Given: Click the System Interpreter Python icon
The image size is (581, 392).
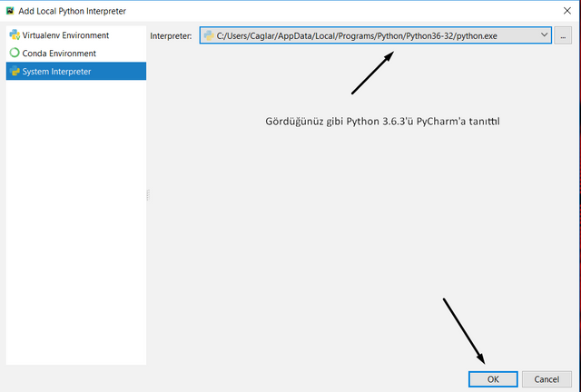Looking at the screenshot, I should (14, 72).
